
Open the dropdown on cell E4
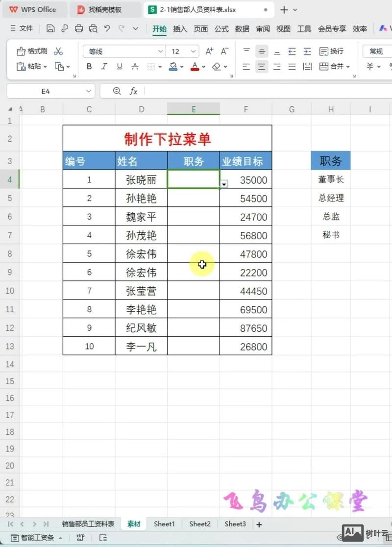[223, 183]
